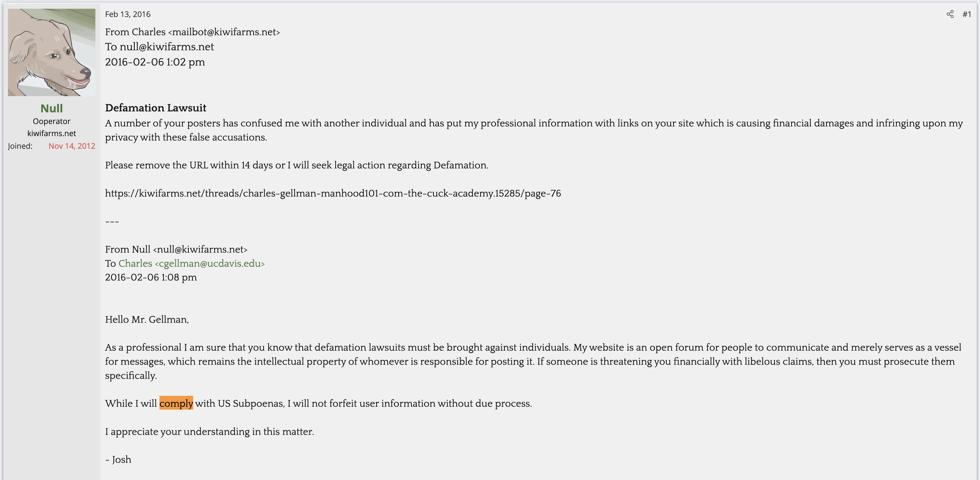The image size is (980, 480).
Task: Click "I appreciate your understanding" sentence
Action: 209,432
